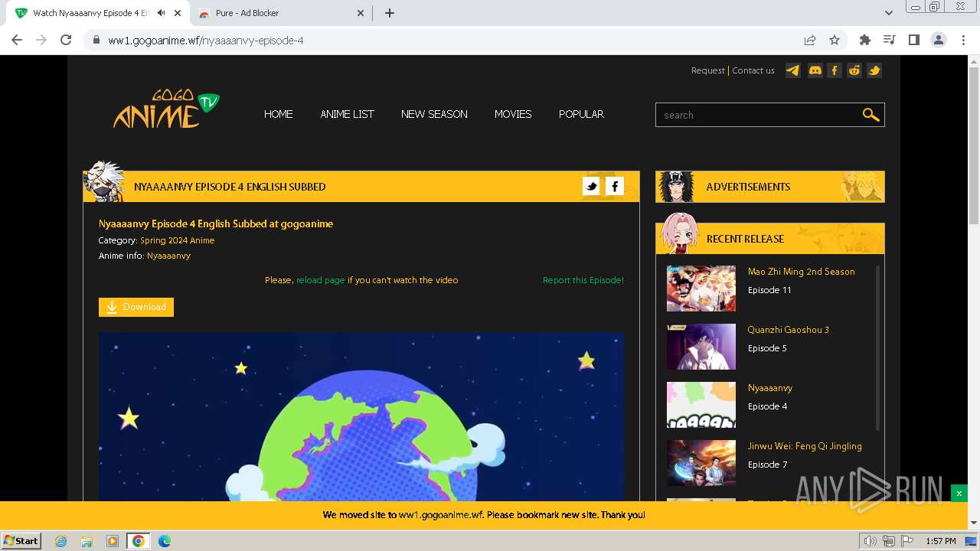Click the address bar URL
This screenshot has height=551, width=980.
(206, 41)
